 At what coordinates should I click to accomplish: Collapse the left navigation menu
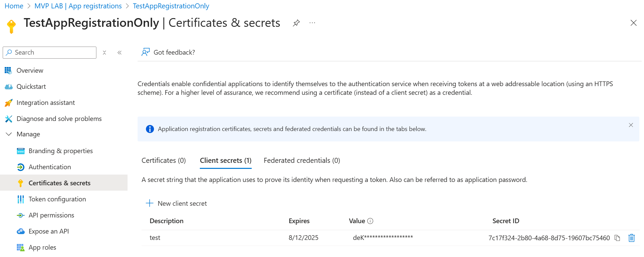(x=119, y=53)
